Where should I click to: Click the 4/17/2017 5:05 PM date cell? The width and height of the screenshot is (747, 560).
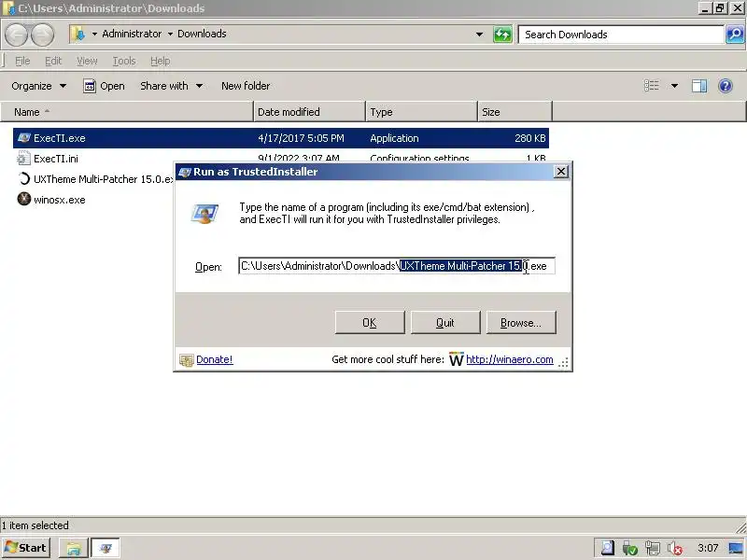point(301,138)
